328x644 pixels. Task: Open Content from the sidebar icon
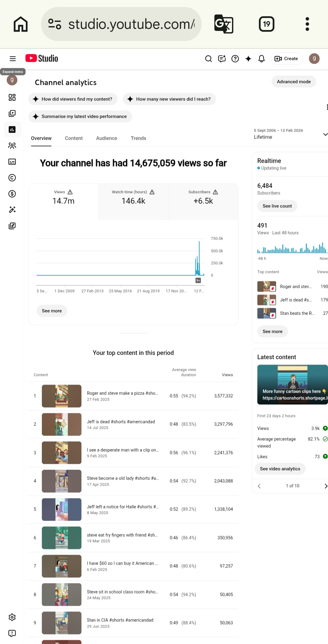pyautogui.click(x=12, y=113)
